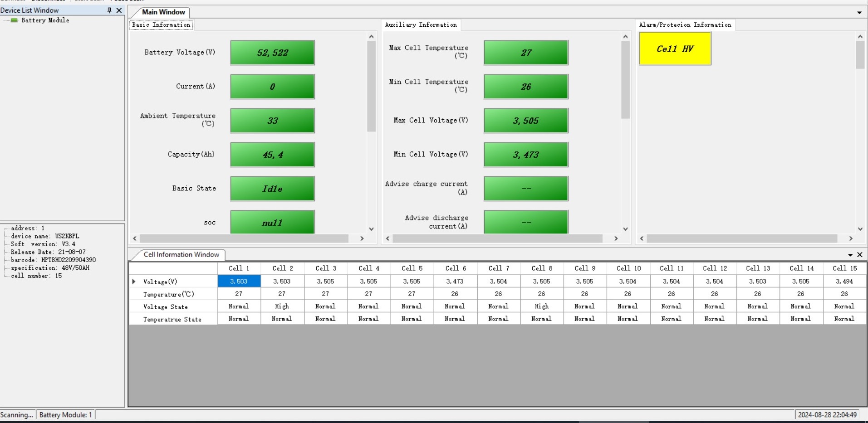Image resolution: width=868 pixels, height=423 pixels.
Task: Select the Battery Module device icon
Action: (15, 20)
